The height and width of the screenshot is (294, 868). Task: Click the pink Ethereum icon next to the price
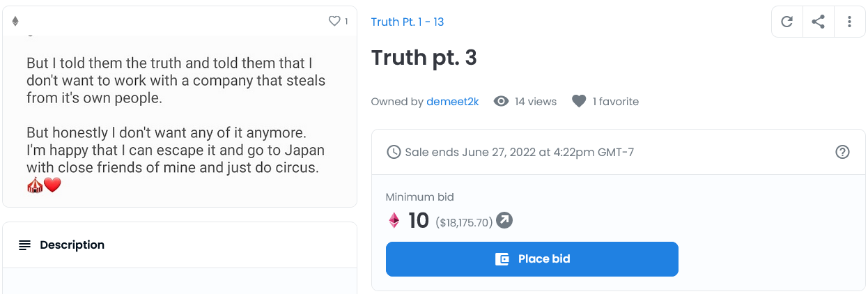click(x=394, y=221)
